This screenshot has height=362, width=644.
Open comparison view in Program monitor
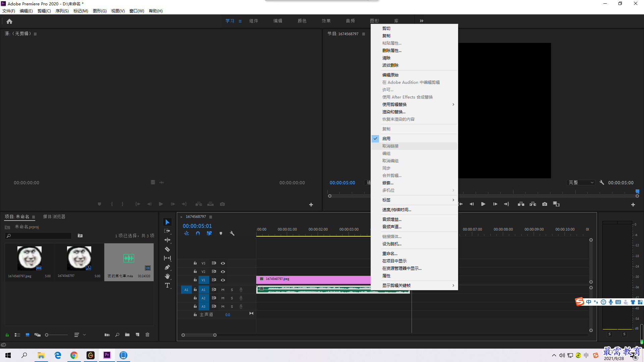point(556,204)
